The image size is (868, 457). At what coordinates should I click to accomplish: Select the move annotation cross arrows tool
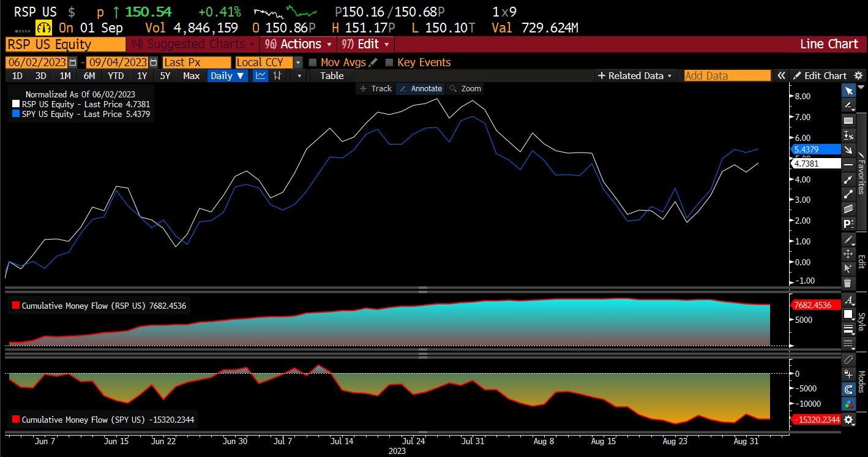click(848, 254)
